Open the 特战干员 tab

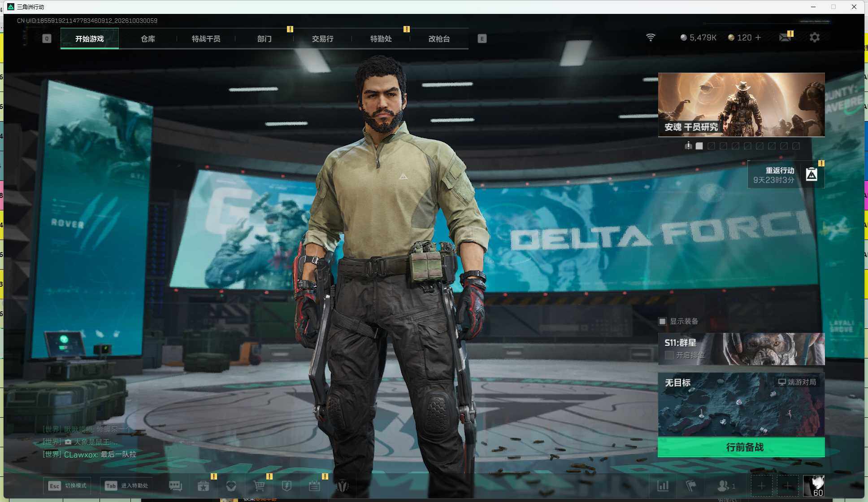(x=206, y=39)
